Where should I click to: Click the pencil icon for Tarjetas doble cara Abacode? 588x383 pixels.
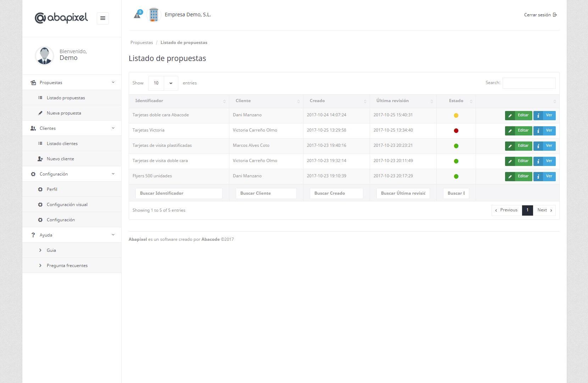click(x=510, y=116)
